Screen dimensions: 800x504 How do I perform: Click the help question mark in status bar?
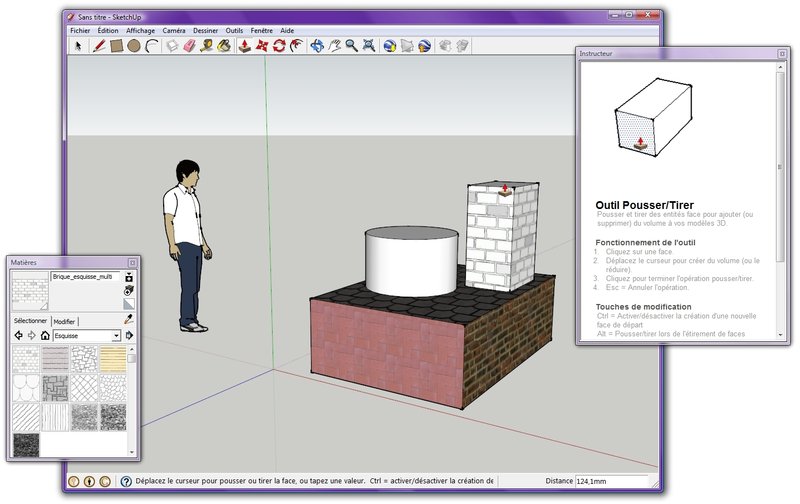click(126, 481)
